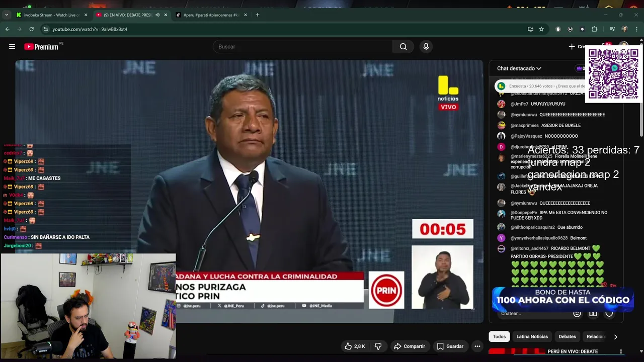The image size is (644, 362).
Task: Expand Chat destacado dropdown
Action: tap(519, 68)
